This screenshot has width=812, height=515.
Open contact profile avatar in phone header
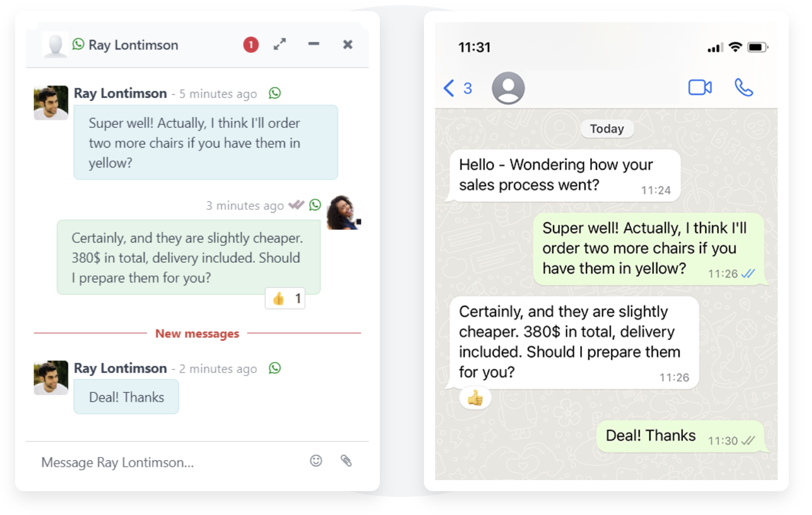pyautogui.click(x=508, y=88)
